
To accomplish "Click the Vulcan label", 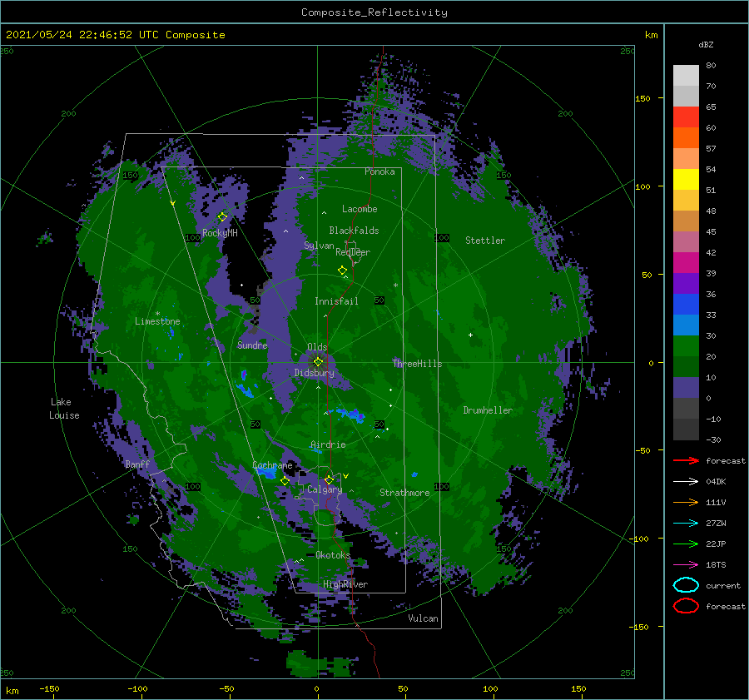I will click(x=423, y=618).
